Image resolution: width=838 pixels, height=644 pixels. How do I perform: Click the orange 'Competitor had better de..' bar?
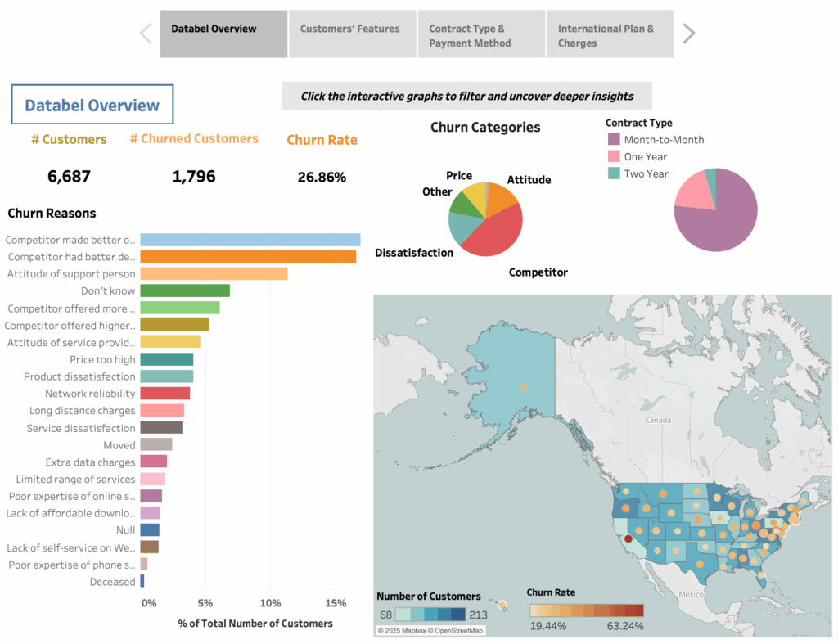pos(248,257)
